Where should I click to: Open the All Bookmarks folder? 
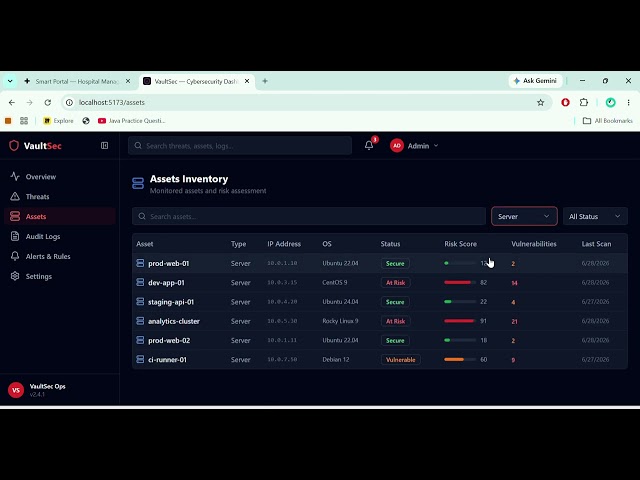click(607, 121)
